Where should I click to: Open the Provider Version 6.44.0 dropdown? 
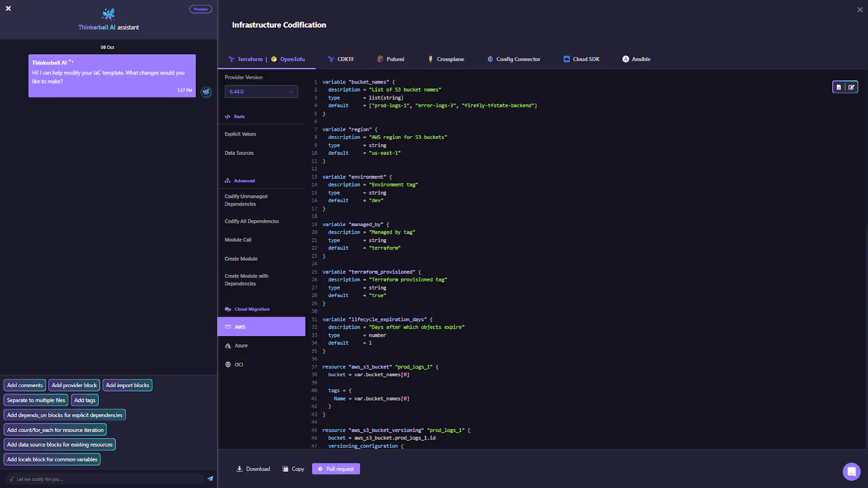(261, 92)
